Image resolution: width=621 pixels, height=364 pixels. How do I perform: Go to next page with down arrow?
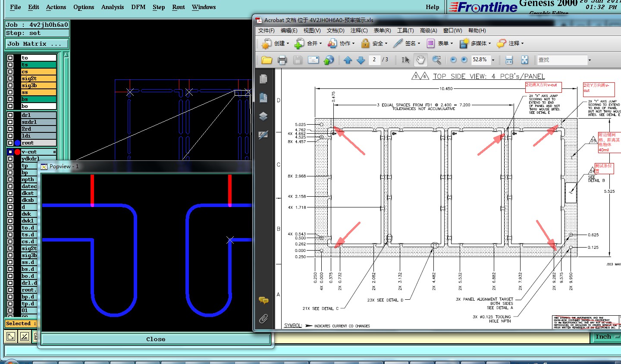[x=361, y=60]
